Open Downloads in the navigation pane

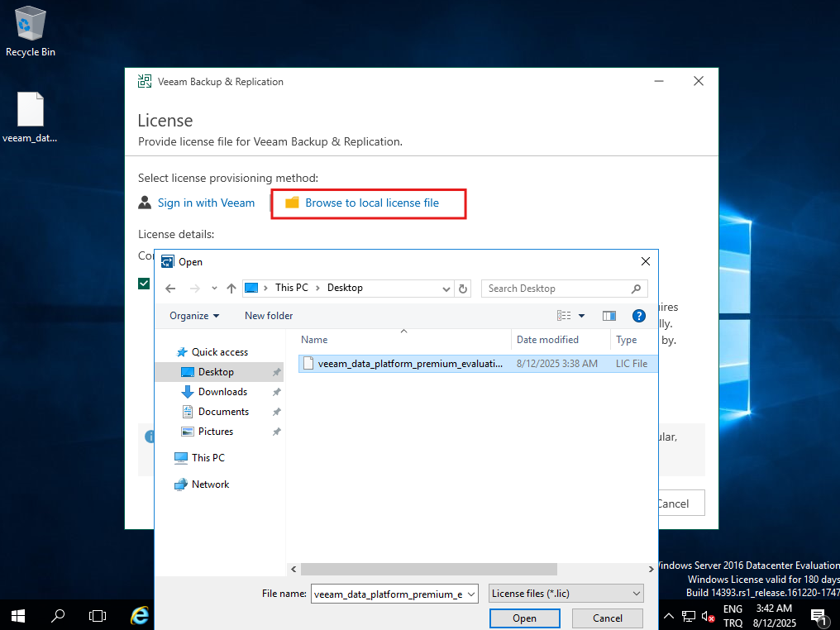click(x=223, y=392)
